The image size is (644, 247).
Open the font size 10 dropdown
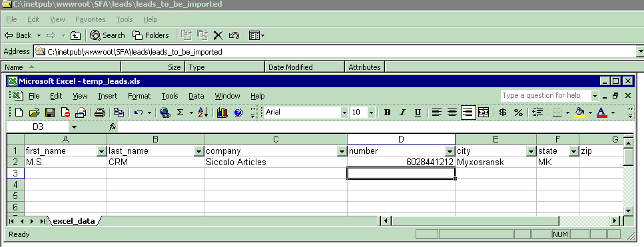click(372, 113)
